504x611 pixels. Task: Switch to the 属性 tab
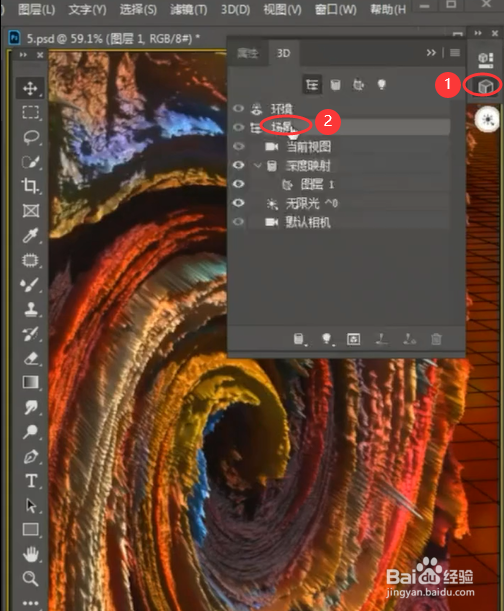click(248, 53)
